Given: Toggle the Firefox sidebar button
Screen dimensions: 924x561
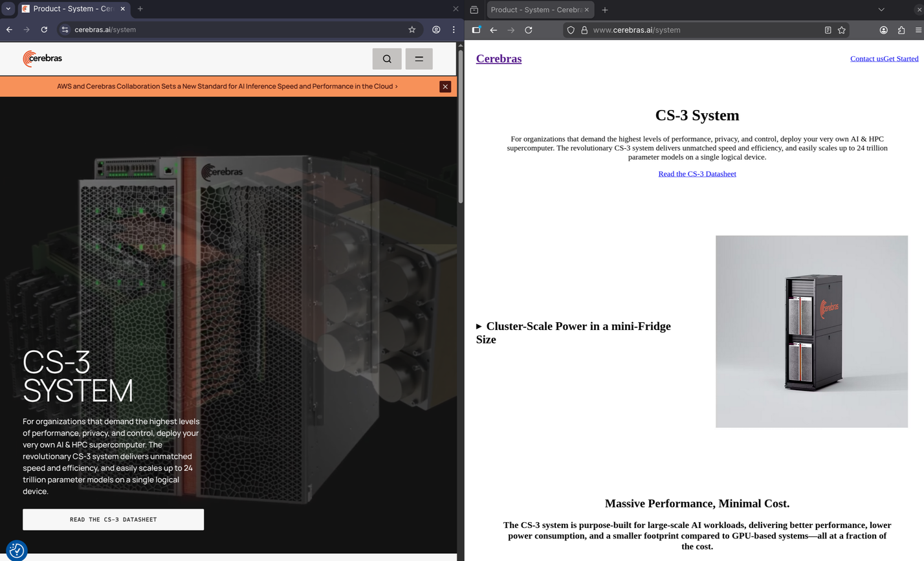Looking at the screenshot, I should [x=476, y=30].
